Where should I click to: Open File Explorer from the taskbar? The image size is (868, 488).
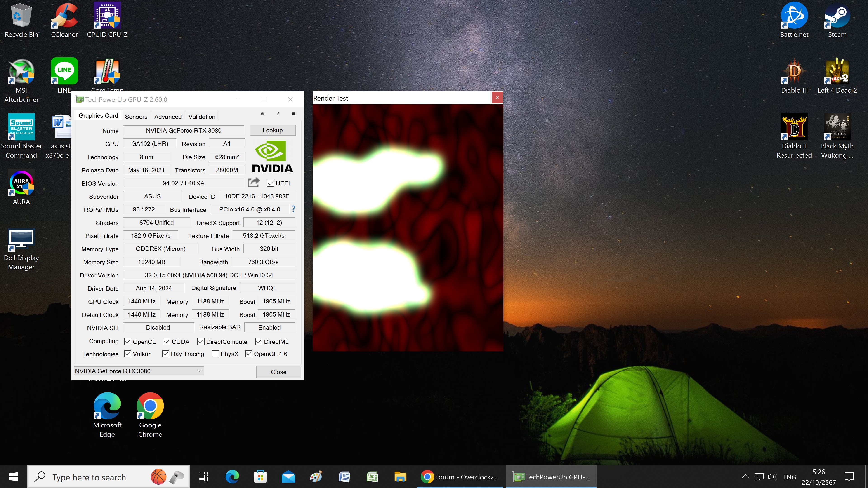tap(400, 477)
